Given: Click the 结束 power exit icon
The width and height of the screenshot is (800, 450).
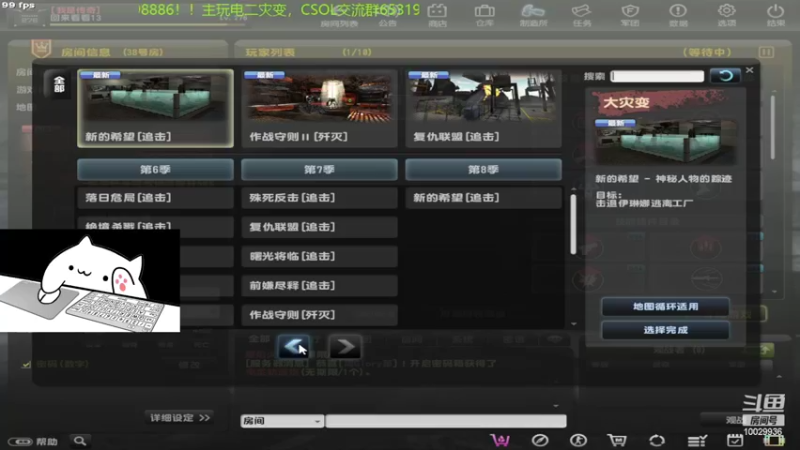Looking at the screenshot, I should point(776,14).
